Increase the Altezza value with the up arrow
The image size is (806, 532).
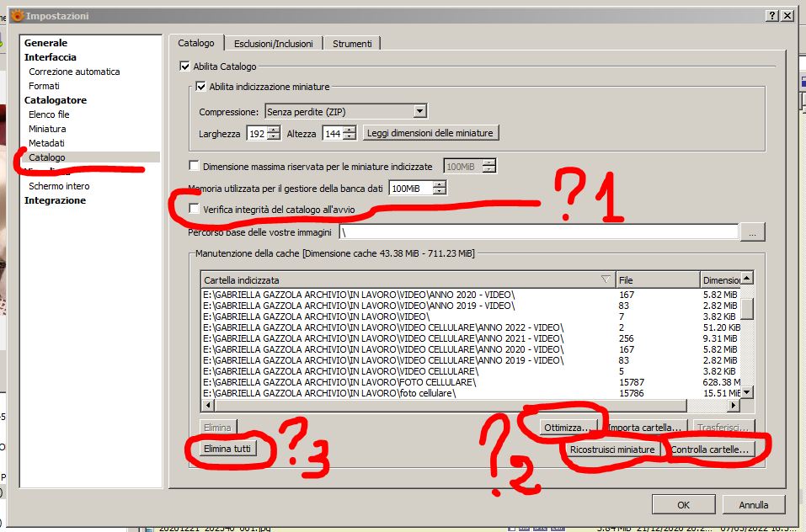click(350, 130)
